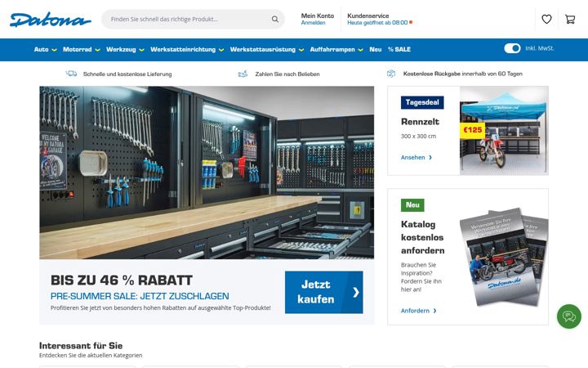Click the return box icon
The image size is (588, 368).
(391, 74)
